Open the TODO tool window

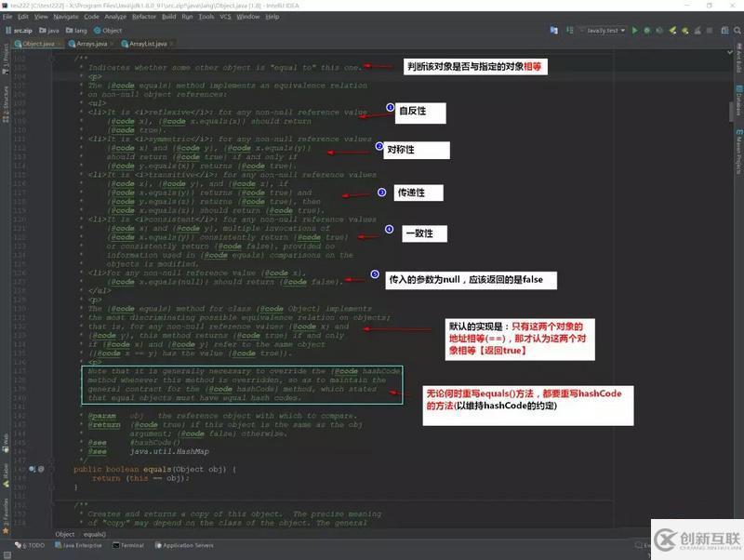30,545
